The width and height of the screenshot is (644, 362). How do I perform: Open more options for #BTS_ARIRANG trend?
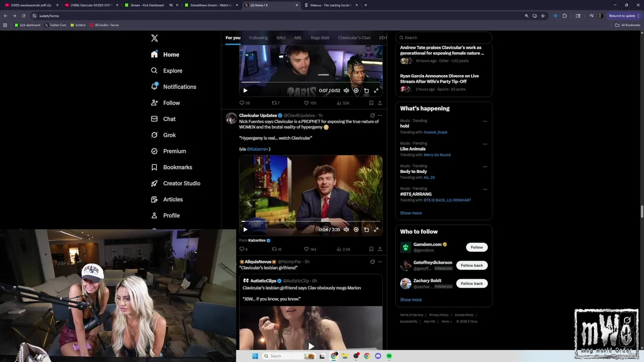pyautogui.click(x=485, y=189)
